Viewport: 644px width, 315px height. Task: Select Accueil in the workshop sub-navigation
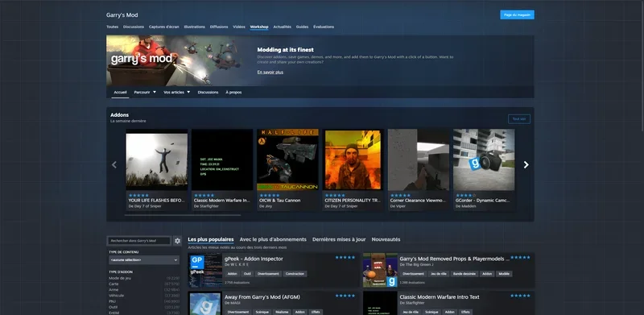(x=120, y=92)
